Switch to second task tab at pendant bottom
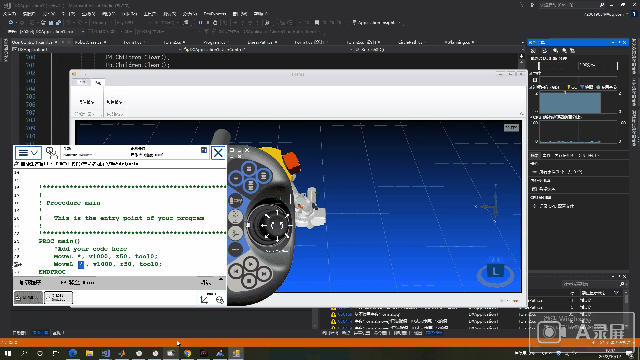This screenshot has width=640, height=360. click(x=58, y=298)
